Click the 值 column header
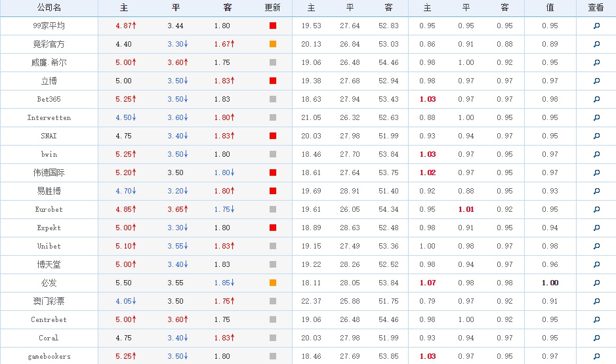 coord(550,7)
